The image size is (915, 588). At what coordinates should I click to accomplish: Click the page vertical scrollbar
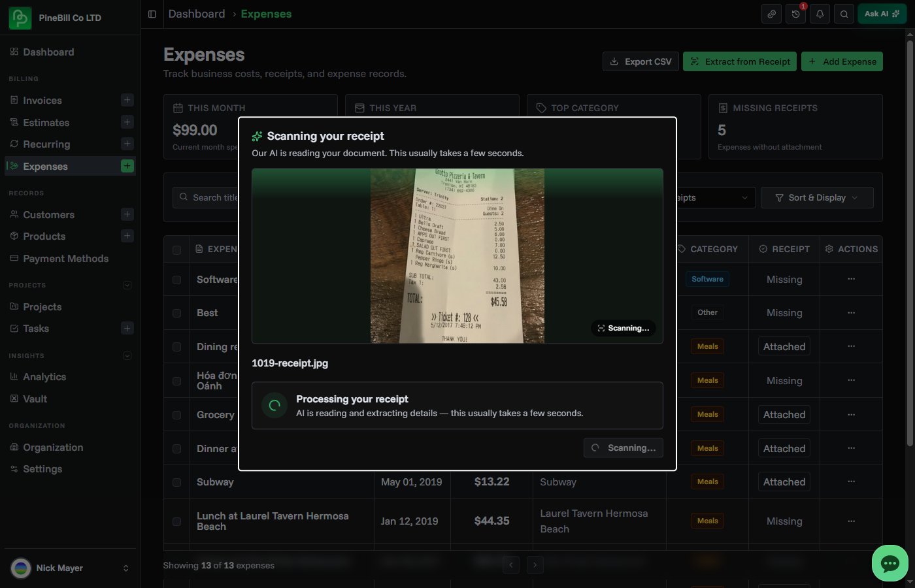pos(910,242)
